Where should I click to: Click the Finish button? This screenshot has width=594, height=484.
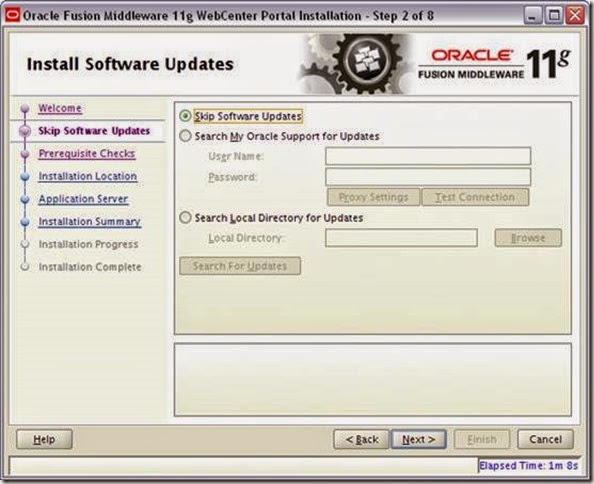click(482, 439)
